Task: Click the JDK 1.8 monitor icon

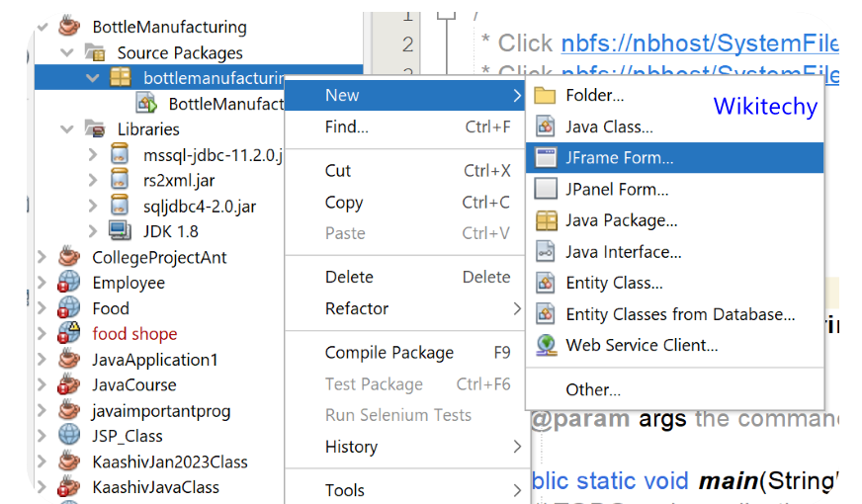Action: pos(120,231)
